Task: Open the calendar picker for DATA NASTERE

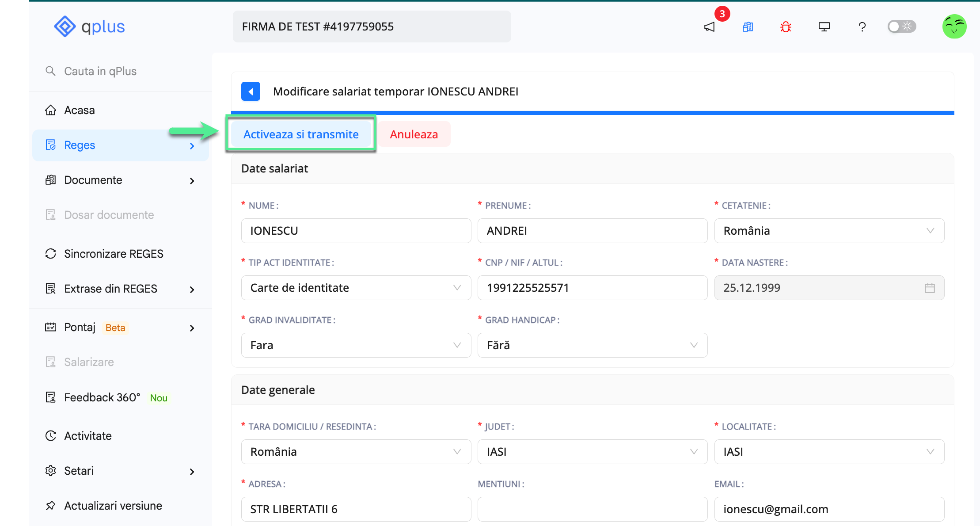Action: point(930,287)
